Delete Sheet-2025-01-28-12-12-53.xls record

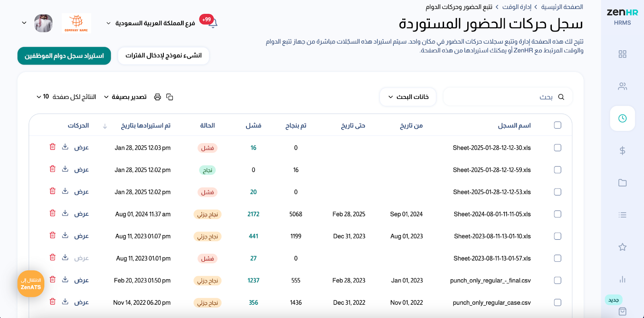(52, 191)
